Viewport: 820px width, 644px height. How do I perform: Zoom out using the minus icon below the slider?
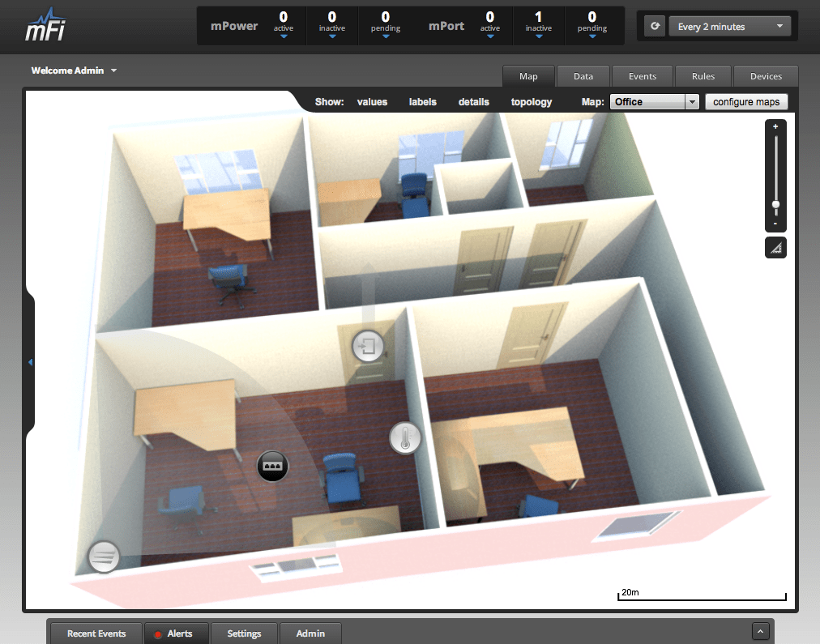point(775,224)
